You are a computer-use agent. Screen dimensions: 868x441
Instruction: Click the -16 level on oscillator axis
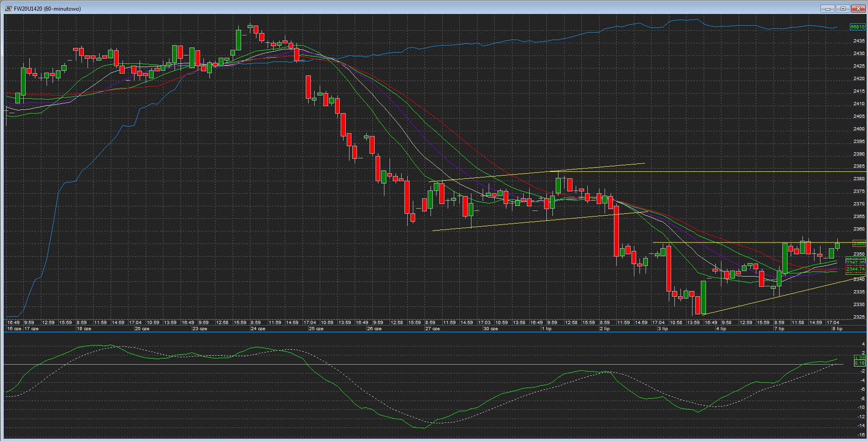[861, 434]
